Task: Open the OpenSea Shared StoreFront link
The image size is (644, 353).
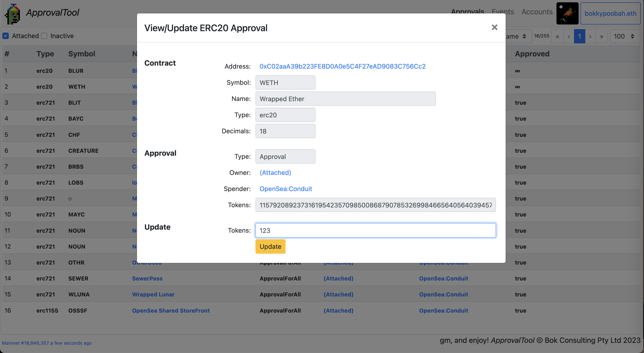Action: [171, 310]
